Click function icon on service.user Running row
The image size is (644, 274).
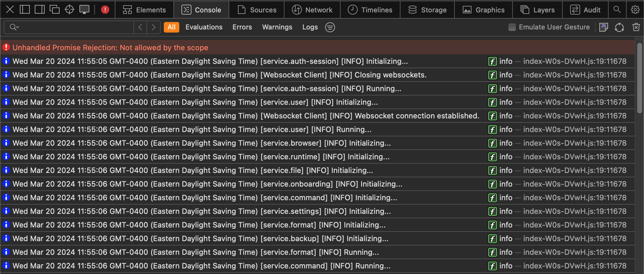pos(492,130)
